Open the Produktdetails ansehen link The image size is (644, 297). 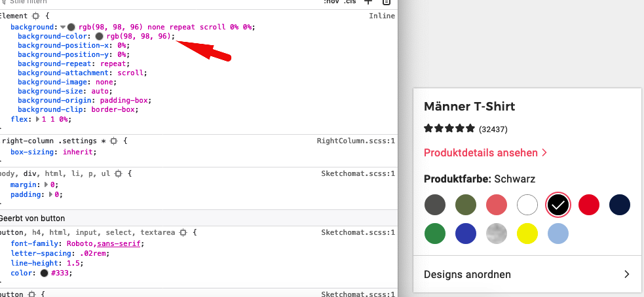pos(485,153)
